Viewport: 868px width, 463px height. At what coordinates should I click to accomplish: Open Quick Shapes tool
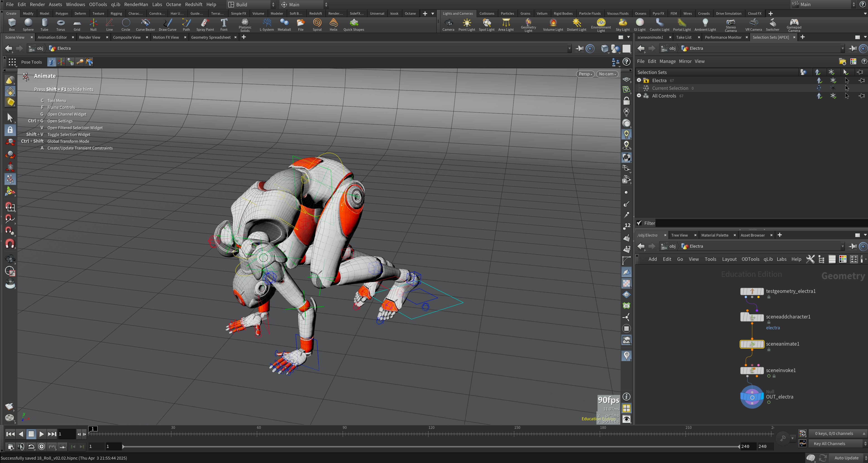pyautogui.click(x=354, y=25)
